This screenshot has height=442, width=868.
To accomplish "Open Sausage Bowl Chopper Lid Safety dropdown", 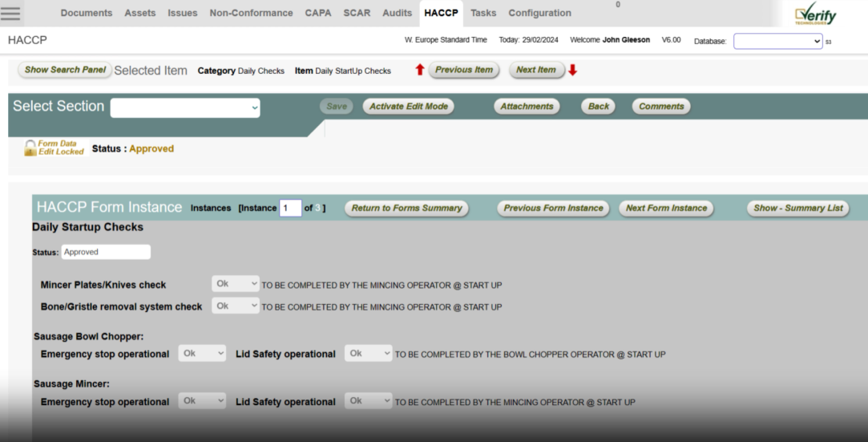I will click(368, 354).
